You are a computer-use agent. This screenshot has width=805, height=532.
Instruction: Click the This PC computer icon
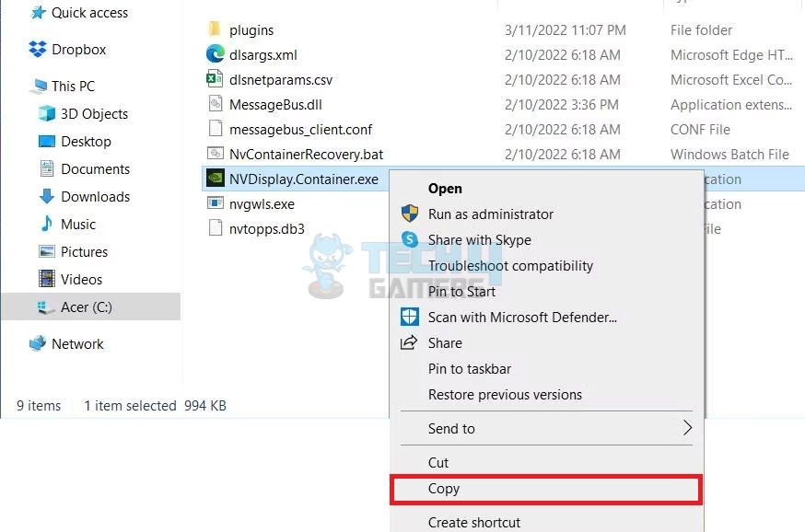click(39, 87)
